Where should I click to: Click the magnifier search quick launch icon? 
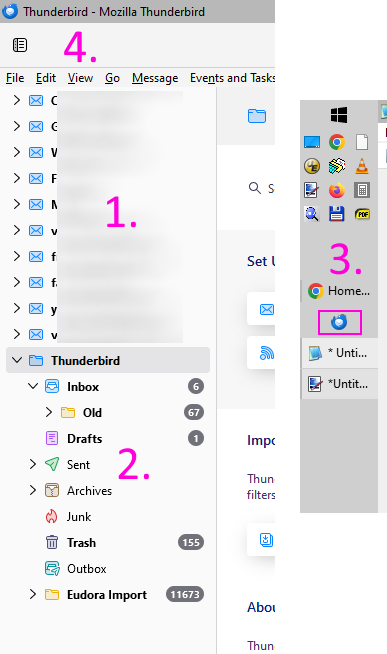(x=312, y=214)
